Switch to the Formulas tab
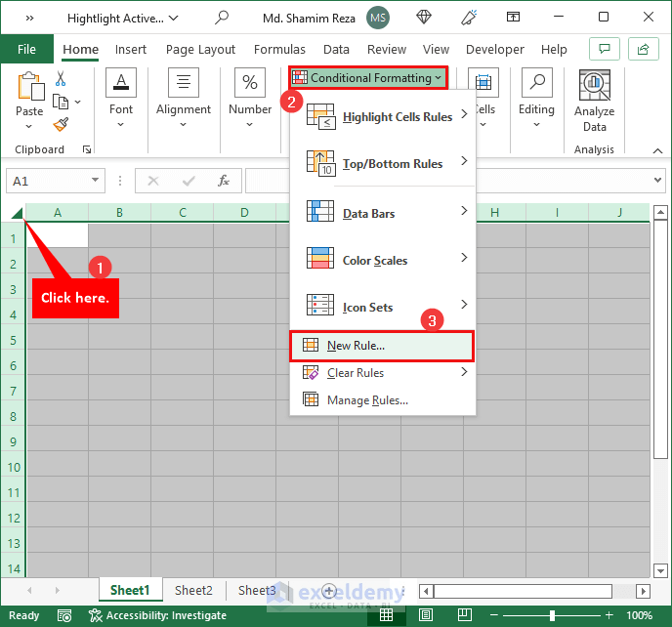The width and height of the screenshot is (672, 627). (279, 49)
